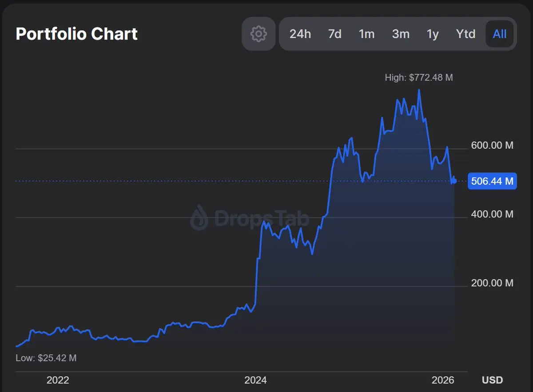This screenshot has height=392, width=533.
Task: Select the All time range
Action: point(500,34)
